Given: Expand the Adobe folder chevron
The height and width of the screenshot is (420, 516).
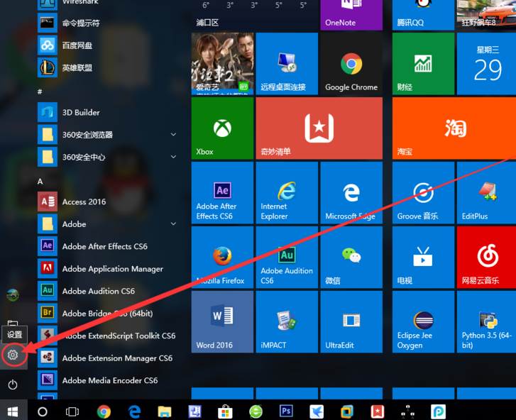Looking at the screenshot, I should [x=173, y=224].
